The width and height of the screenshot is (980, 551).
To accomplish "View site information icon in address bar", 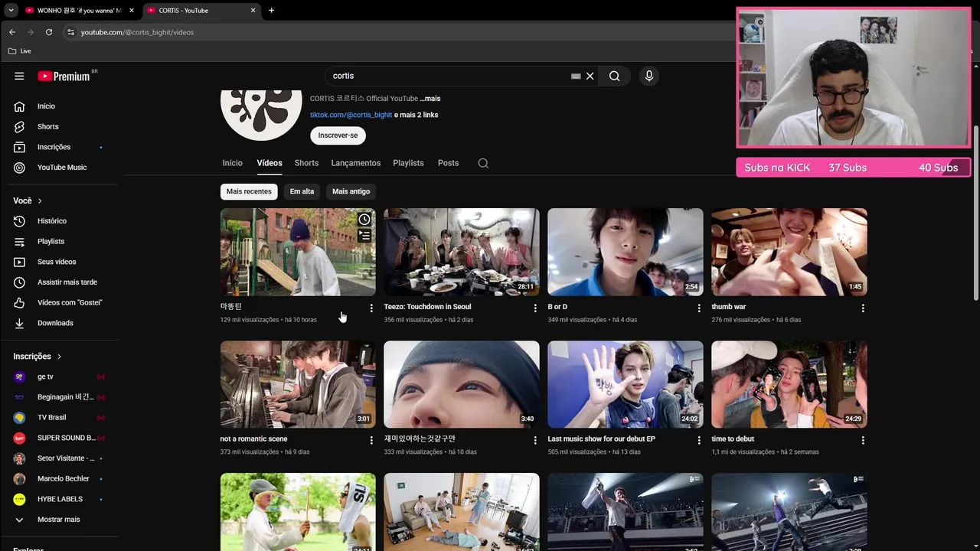I will pos(70,32).
